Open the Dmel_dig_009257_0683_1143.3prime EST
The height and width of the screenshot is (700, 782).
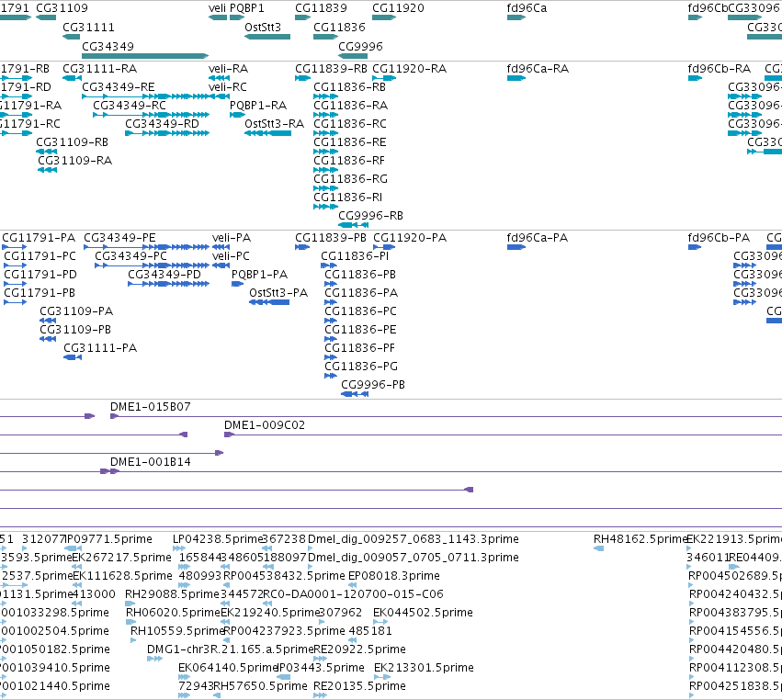pyautogui.click(x=414, y=539)
